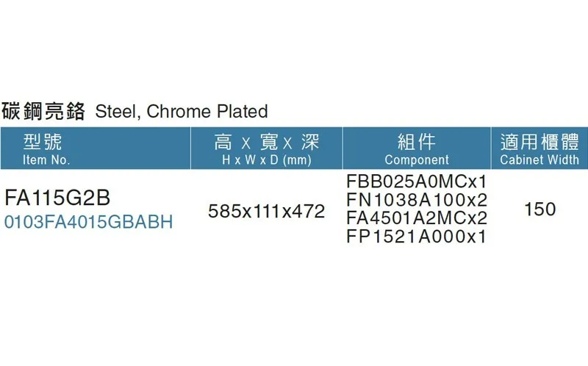Screen dimensions: 588x366
Task: Select the 組件 column header
Action: point(416,141)
